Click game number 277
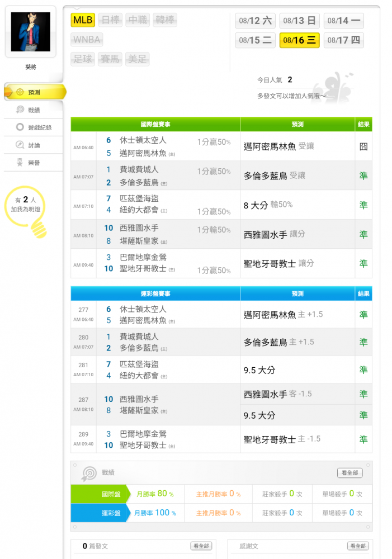The width and height of the screenshot is (392, 559). (83, 310)
